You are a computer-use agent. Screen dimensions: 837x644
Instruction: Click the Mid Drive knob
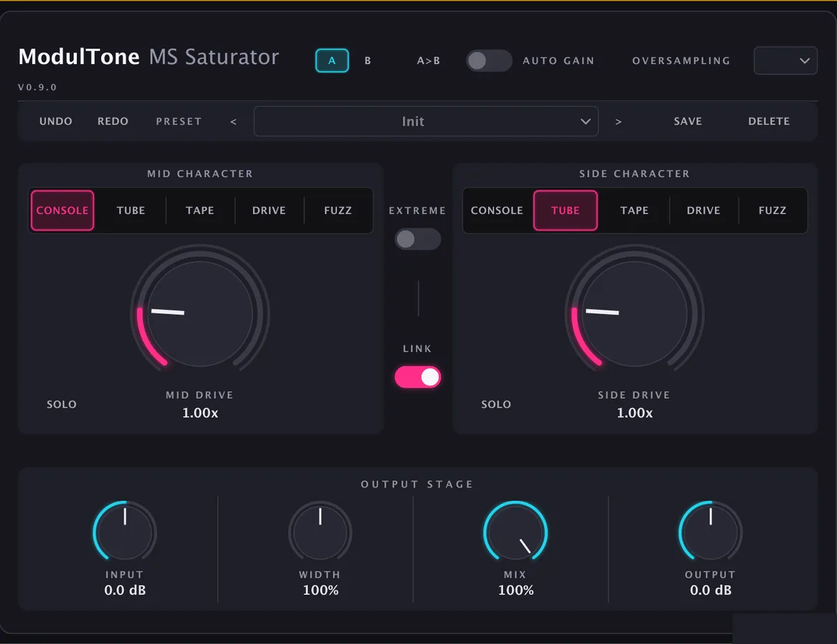tap(200, 314)
